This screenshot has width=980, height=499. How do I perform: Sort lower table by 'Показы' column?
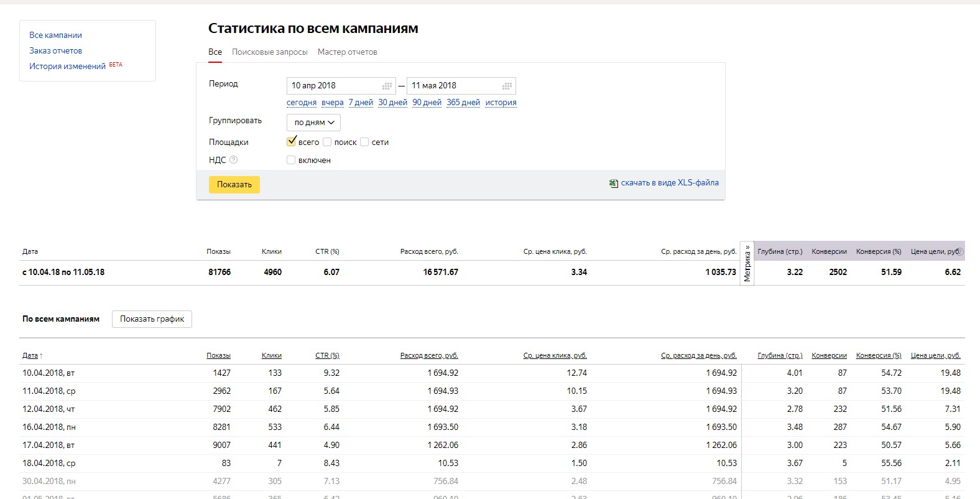pos(219,355)
